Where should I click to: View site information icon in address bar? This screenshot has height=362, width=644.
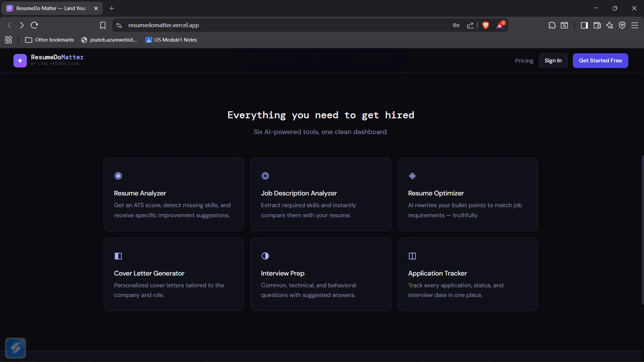pyautogui.click(x=119, y=25)
